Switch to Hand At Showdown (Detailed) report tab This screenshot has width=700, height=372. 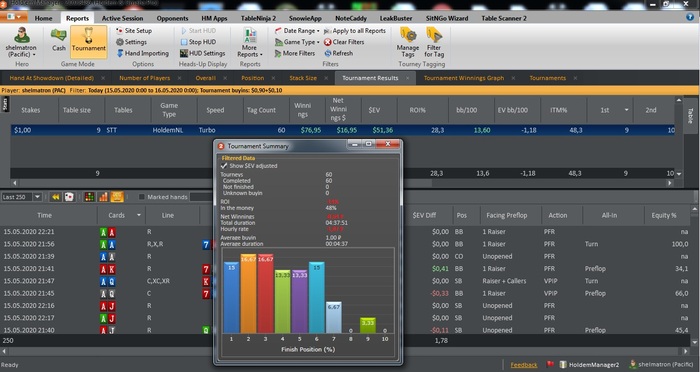point(51,78)
